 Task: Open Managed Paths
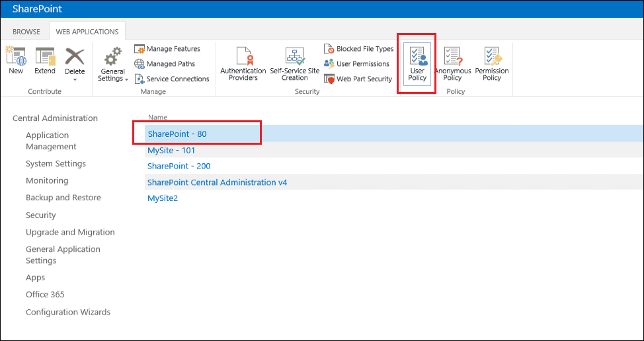[165, 64]
